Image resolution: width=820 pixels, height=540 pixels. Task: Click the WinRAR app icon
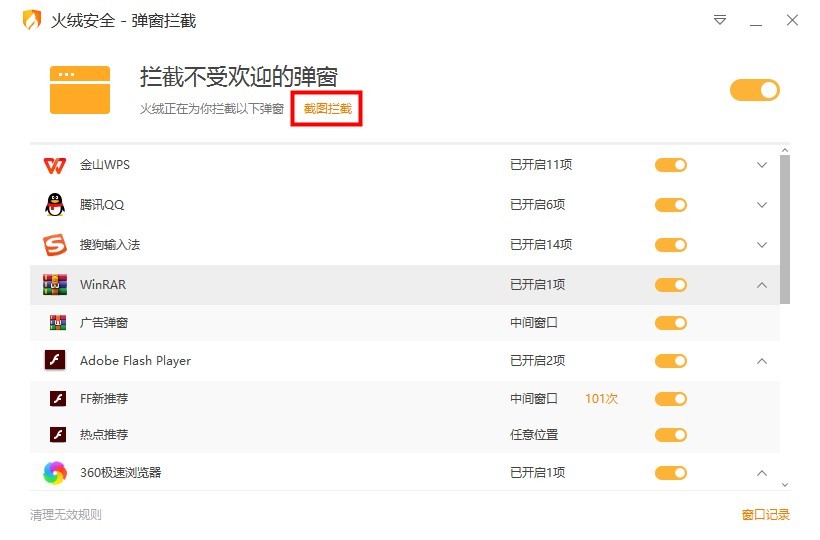tap(55, 284)
